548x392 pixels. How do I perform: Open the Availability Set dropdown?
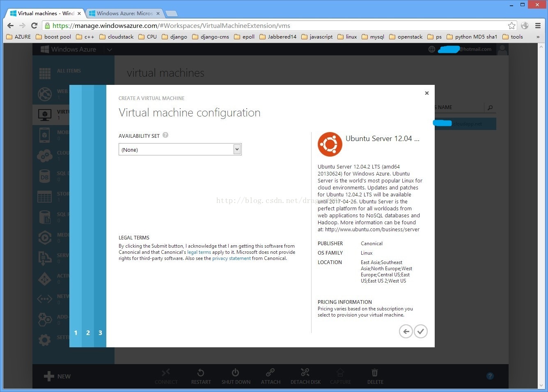point(180,149)
